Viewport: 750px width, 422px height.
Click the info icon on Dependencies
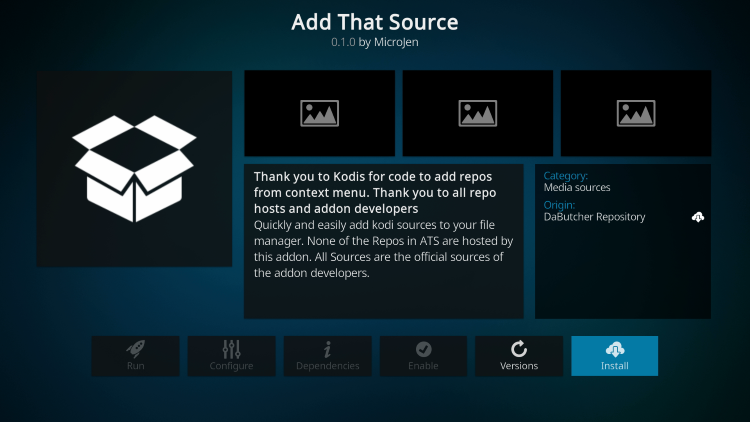click(x=327, y=349)
